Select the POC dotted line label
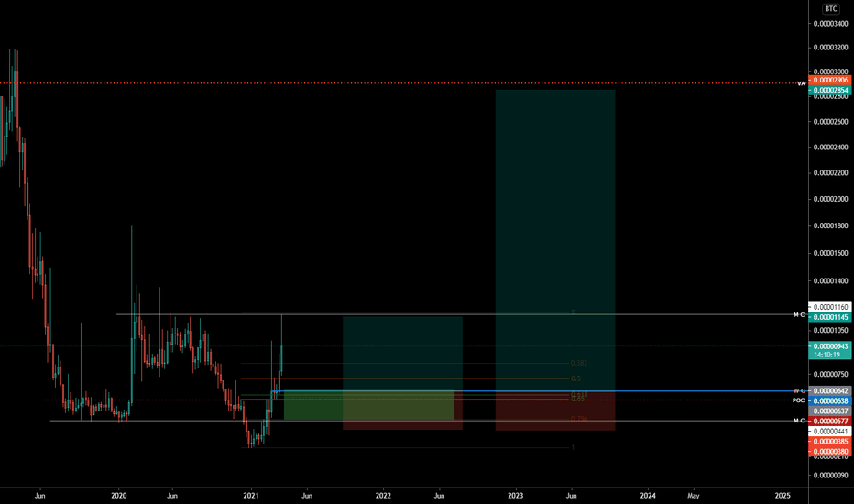 (x=798, y=400)
